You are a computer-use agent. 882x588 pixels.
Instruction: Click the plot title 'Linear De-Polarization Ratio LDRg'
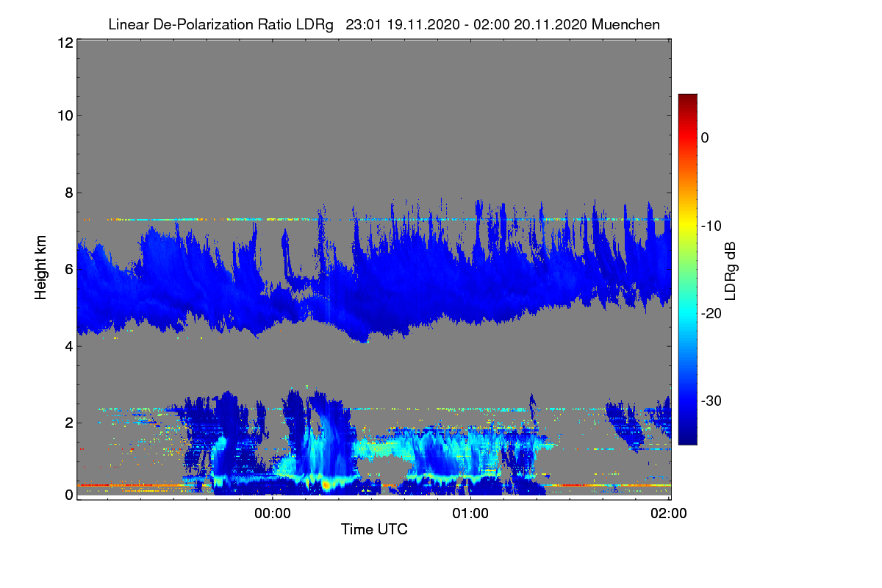point(221,24)
